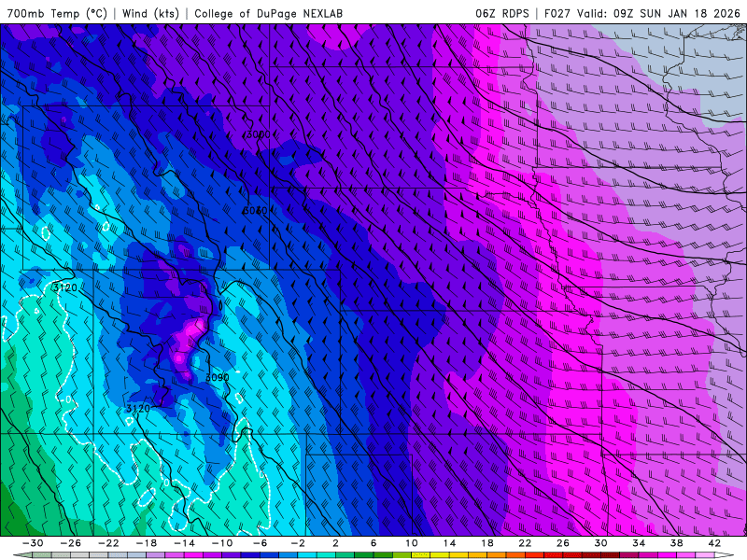Select the −14 value on the color scale
The height and width of the screenshot is (560, 747).
point(184,543)
